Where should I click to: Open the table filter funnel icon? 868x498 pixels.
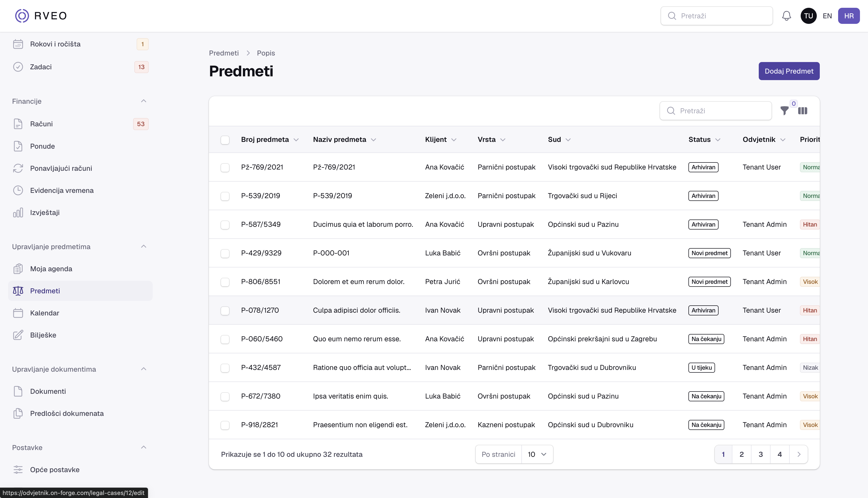coord(784,111)
